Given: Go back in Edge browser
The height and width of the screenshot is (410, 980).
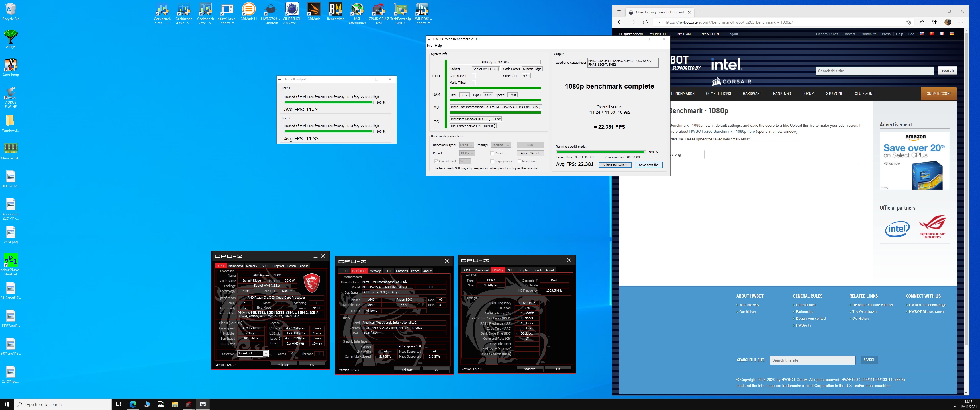Looking at the screenshot, I should (620, 22).
